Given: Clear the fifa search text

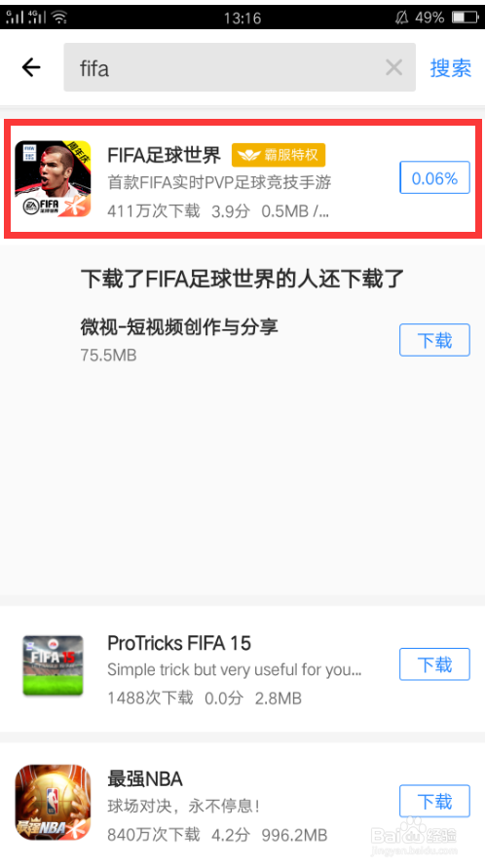Looking at the screenshot, I should 393,67.
